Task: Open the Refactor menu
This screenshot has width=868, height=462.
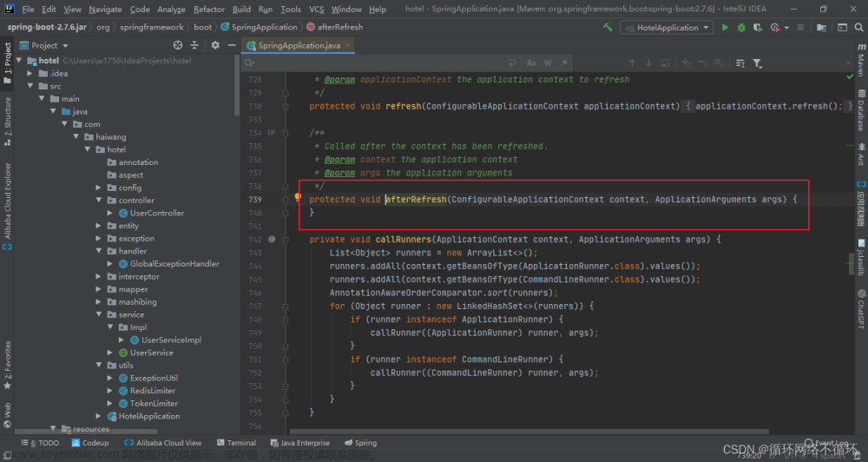Action: [x=209, y=9]
